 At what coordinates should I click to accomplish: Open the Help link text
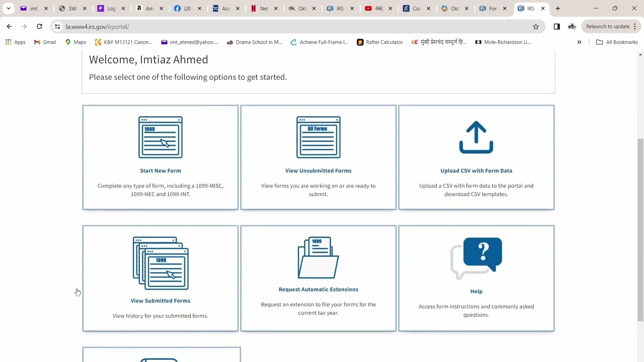coord(476,291)
